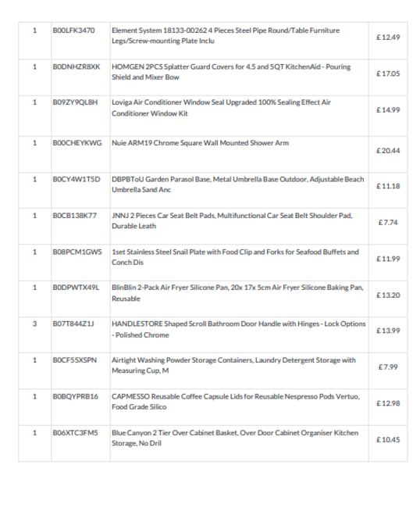420x508 pixels.
Task: Select the HOMGEN Splatter Guard Covers description
Action: coord(231,72)
